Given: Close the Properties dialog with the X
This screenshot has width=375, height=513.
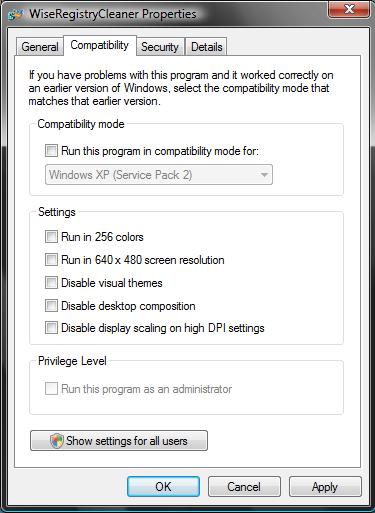Looking at the screenshot, I should [x=349, y=9].
